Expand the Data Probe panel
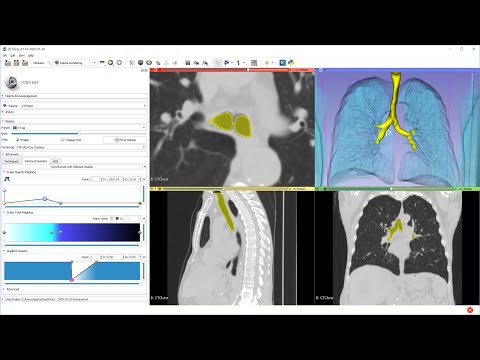Screen dimensions: 480x360 coord(74,299)
